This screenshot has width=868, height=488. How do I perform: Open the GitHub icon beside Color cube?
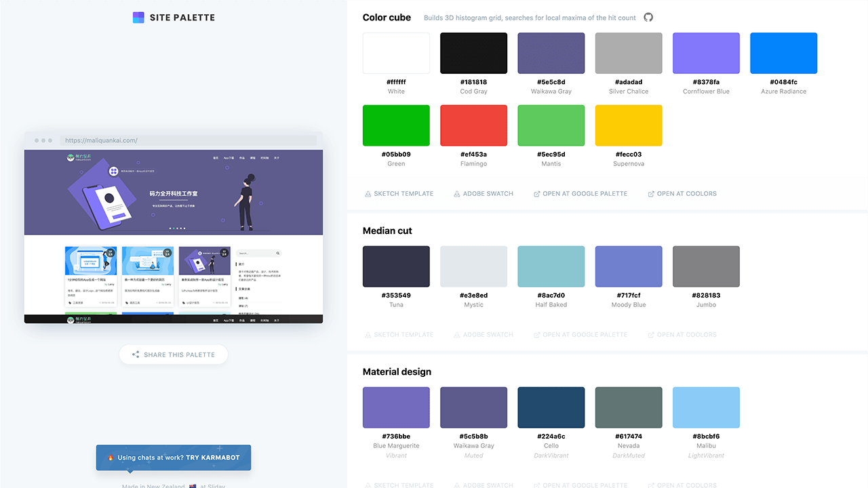point(648,18)
